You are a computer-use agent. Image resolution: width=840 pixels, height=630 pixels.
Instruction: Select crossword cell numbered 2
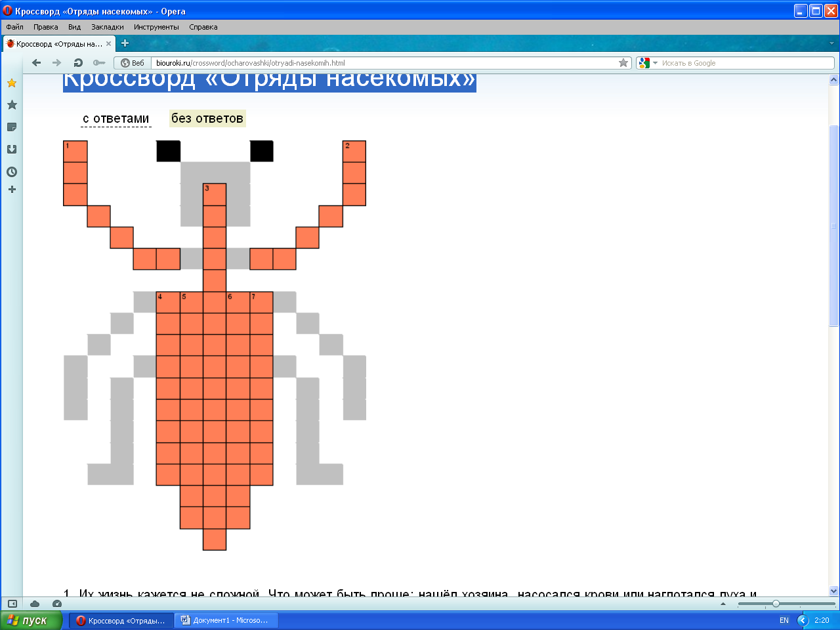(354, 152)
